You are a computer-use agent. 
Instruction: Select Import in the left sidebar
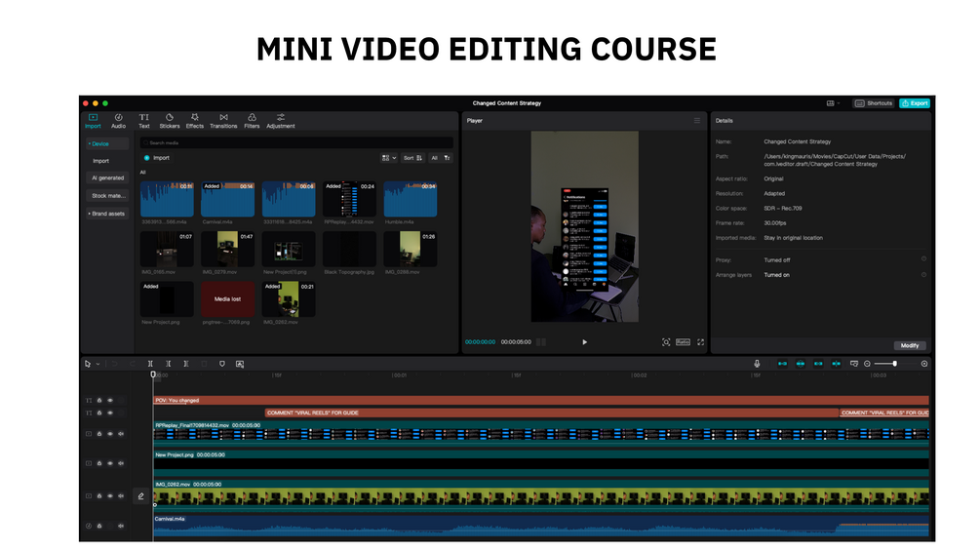(101, 161)
